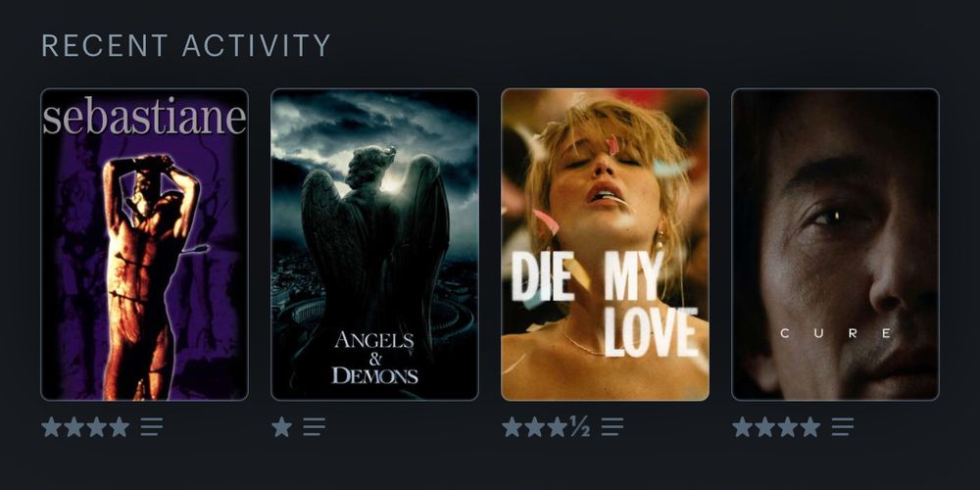The width and height of the screenshot is (980, 490).
Task: Open the Sebastiane film poster
Action: 144,244
